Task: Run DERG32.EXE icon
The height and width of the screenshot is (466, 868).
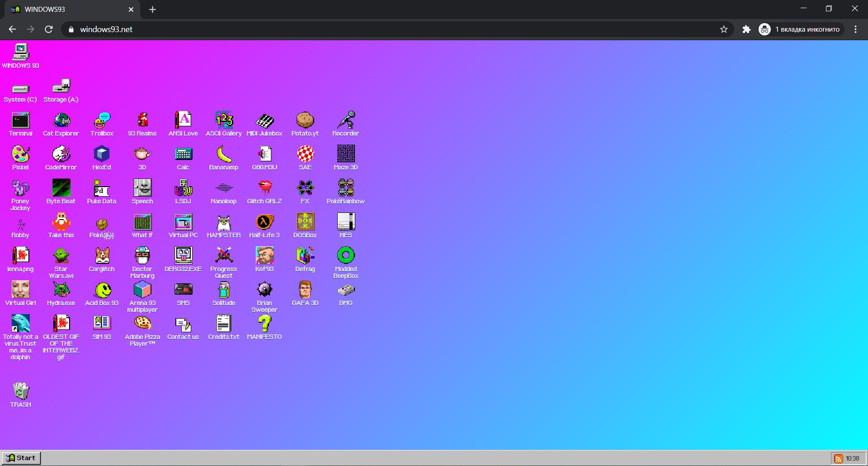Action: (183, 259)
